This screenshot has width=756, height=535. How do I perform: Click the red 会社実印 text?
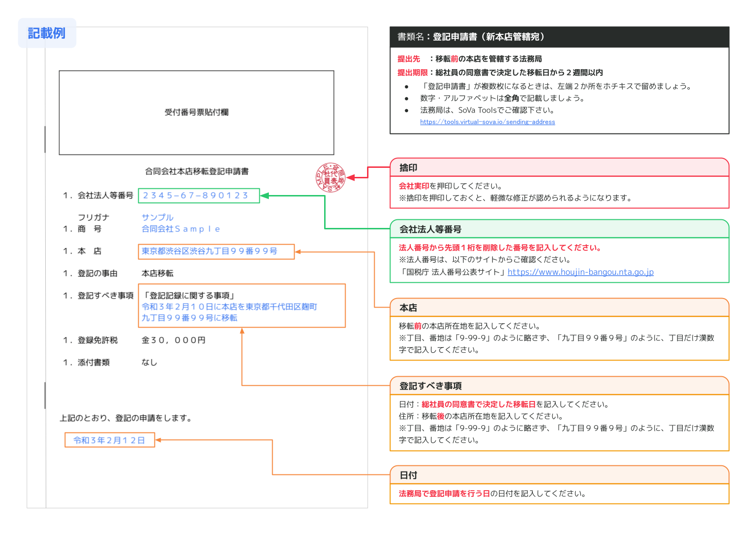[414, 186]
